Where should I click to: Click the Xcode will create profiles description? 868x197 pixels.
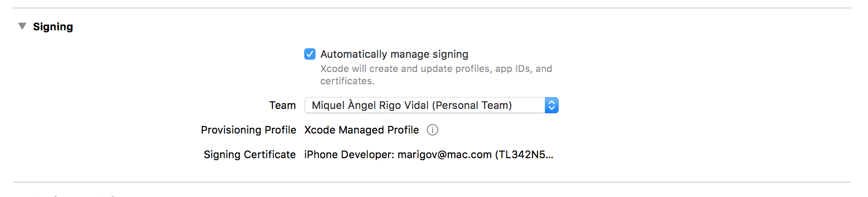[x=436, y=75]
